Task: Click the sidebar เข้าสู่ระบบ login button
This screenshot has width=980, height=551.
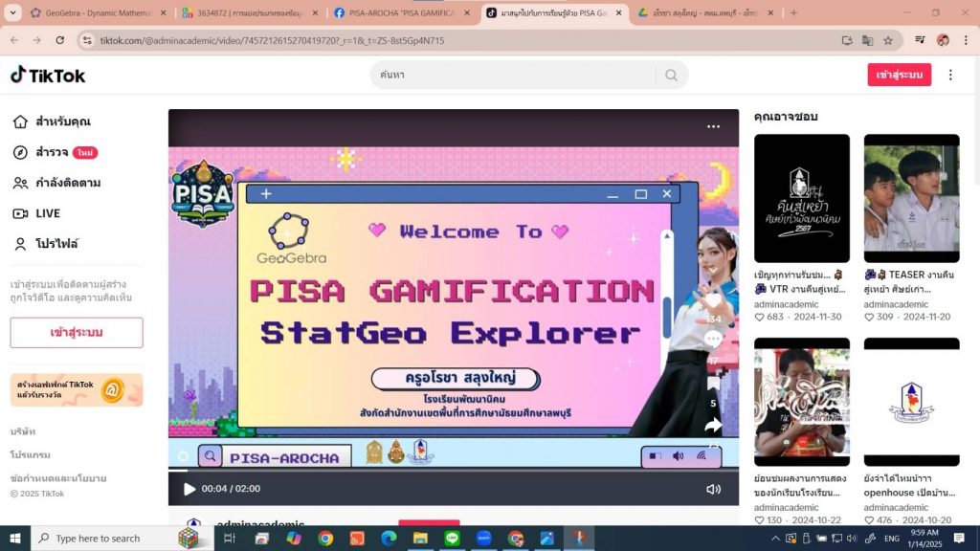Action: 77,332
